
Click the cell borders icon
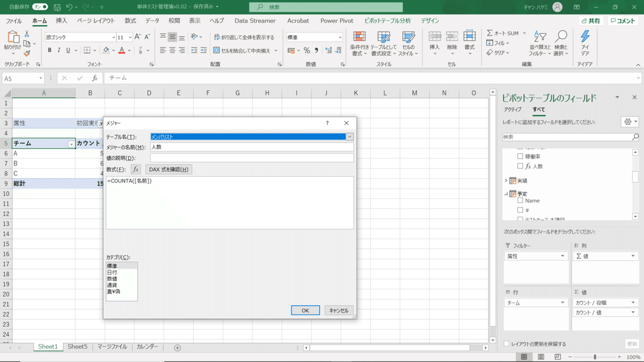86,50
